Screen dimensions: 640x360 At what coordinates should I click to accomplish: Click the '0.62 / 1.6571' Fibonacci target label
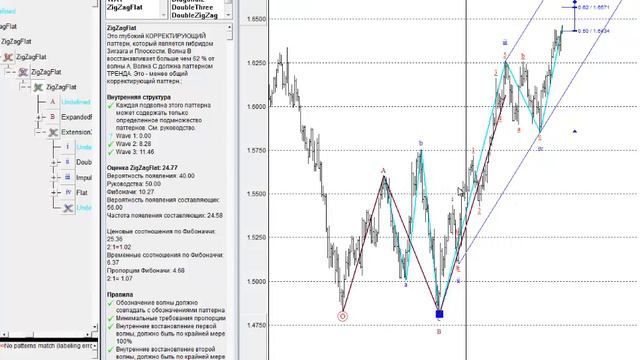(594, 7)
